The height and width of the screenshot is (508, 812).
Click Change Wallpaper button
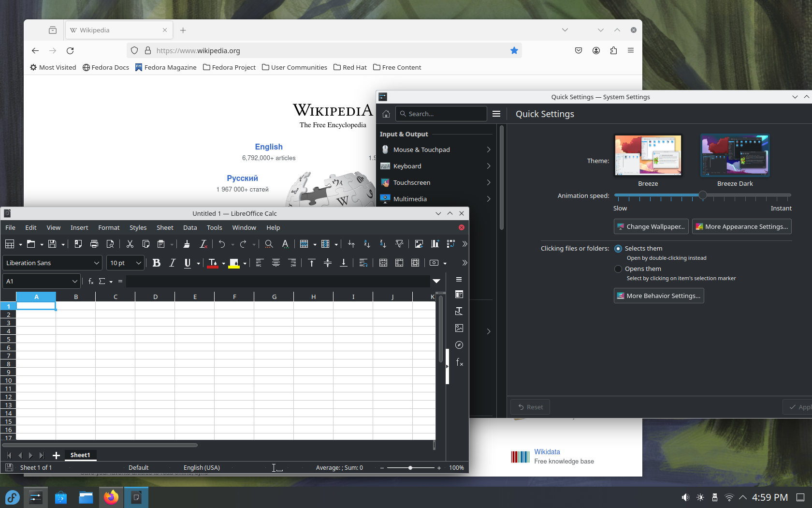coord(651,226)
